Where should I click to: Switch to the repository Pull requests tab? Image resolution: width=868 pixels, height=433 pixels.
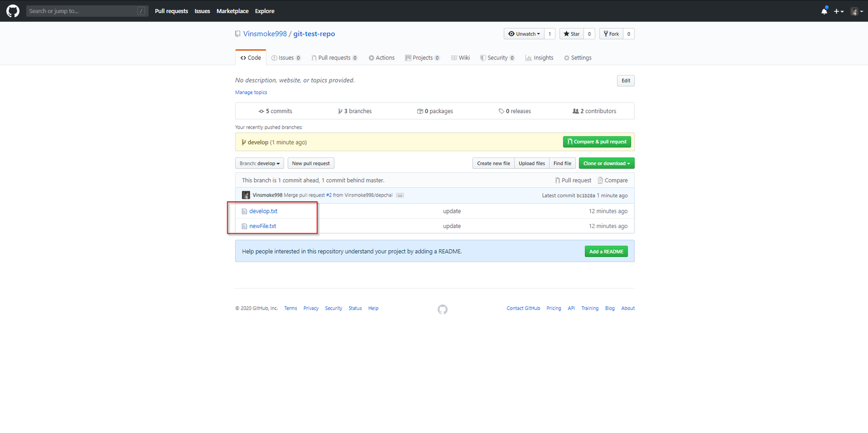point(334,58)
